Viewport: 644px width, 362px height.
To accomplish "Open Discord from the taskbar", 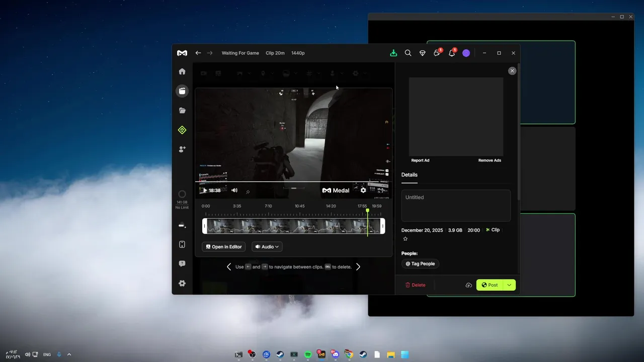I will [335, 354].
